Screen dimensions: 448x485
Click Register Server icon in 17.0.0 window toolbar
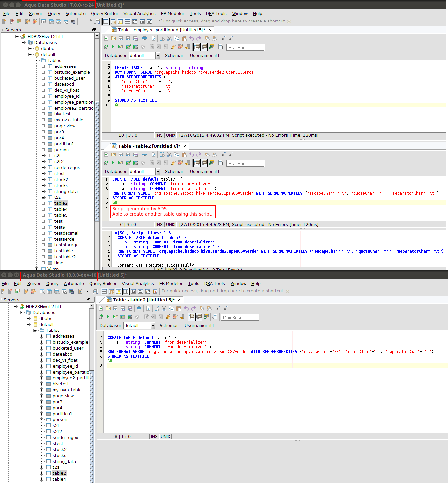[4, 22]
